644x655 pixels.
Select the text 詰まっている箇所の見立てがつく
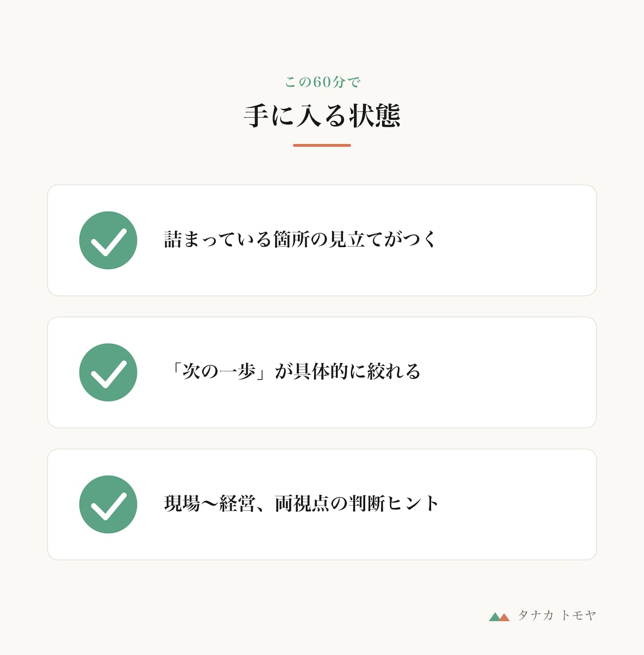click(301, 239)
